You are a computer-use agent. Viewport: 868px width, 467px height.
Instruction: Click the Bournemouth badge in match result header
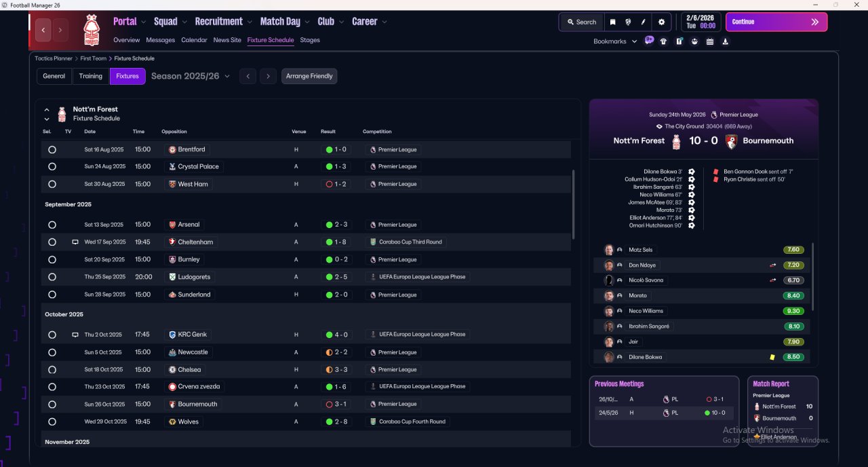tap(731, 141)
